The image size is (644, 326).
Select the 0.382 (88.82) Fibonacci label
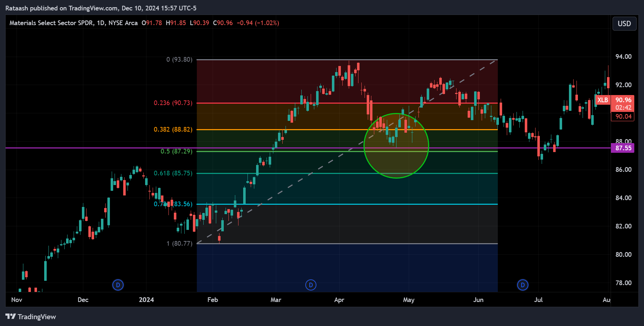(173, 129)
